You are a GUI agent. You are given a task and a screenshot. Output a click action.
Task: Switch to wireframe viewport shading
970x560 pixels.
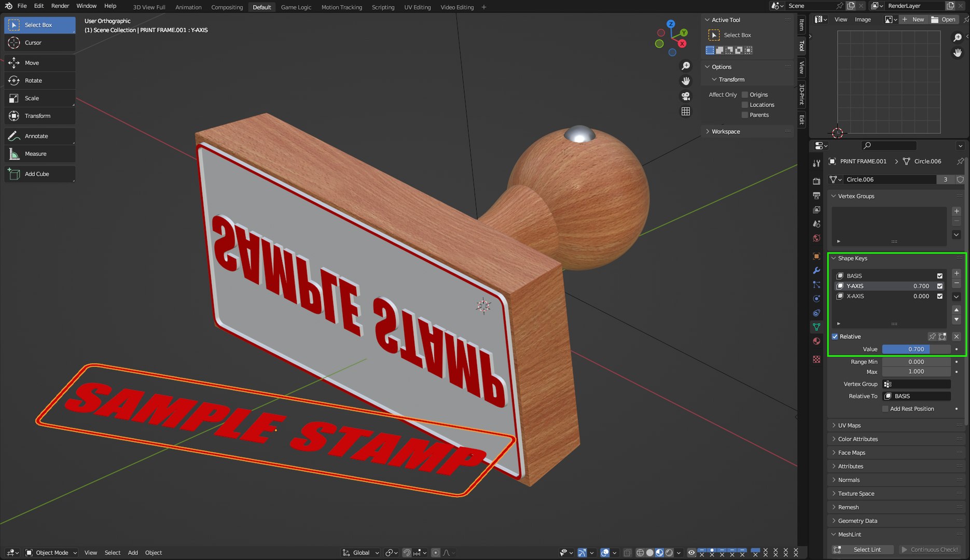click(640, 553)
